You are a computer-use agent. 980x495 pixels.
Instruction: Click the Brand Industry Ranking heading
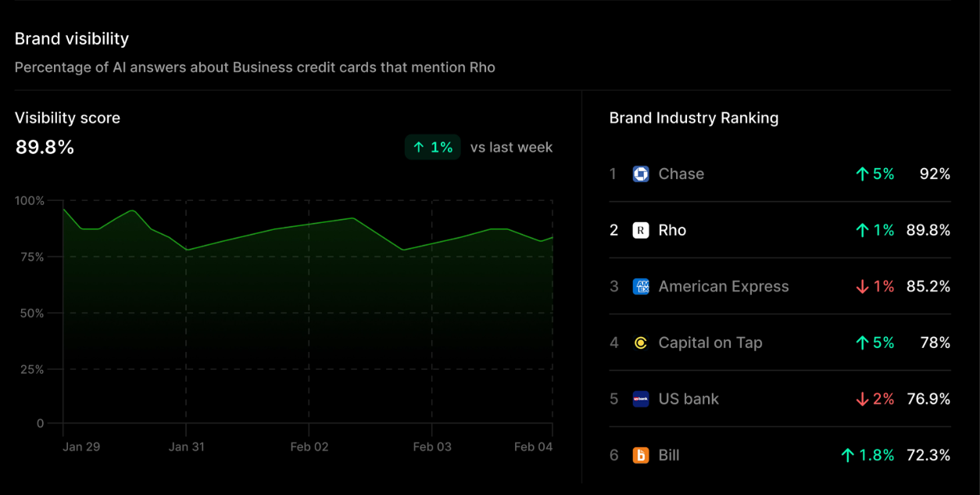click(693, 118)
